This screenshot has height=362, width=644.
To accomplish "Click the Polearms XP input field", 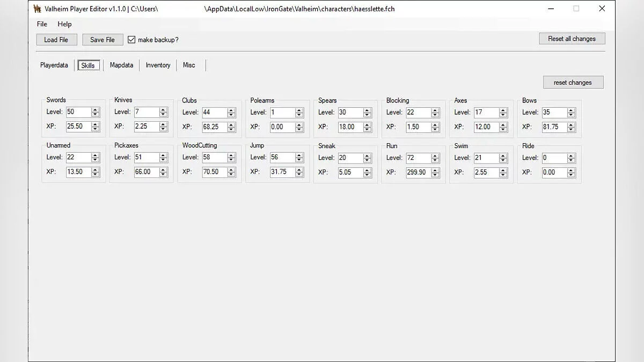I will coord(282,127).
